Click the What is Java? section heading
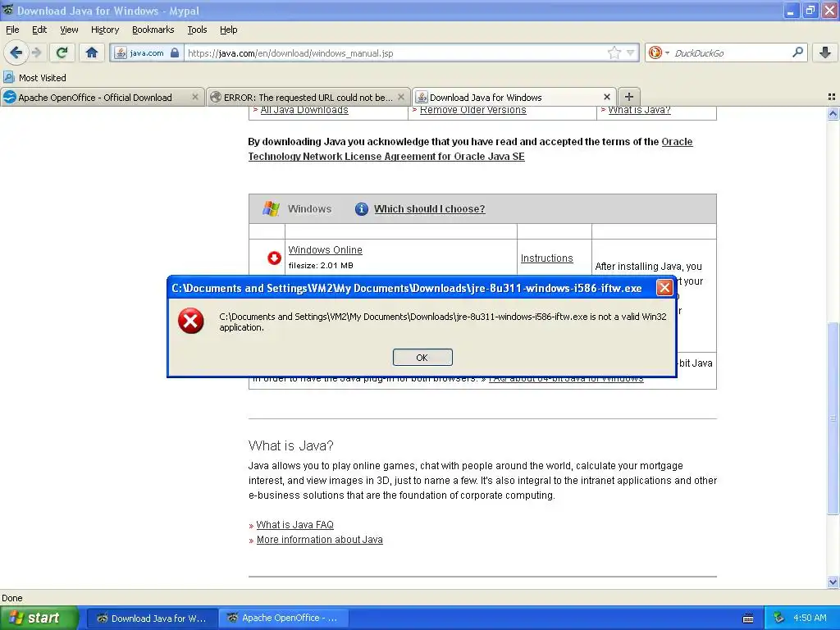Screen dimensions: 840x630 (x=290, y=445)
